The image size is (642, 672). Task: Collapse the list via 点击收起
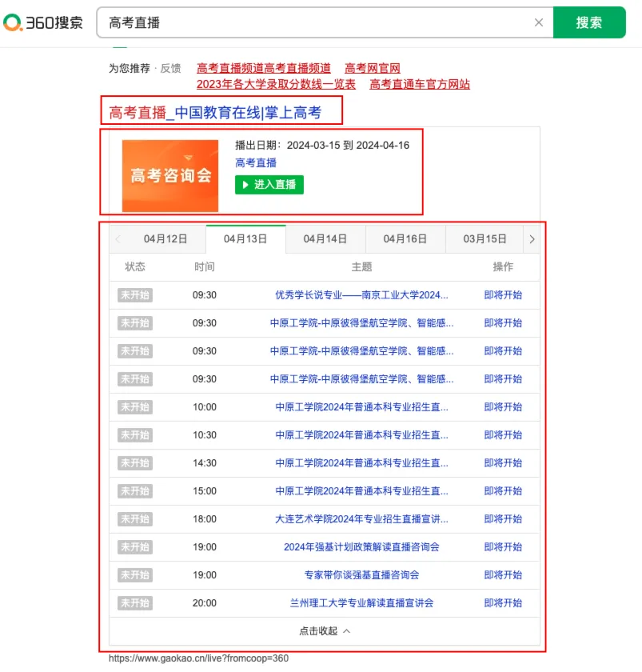pyautogui.click(x=325, y=631)
